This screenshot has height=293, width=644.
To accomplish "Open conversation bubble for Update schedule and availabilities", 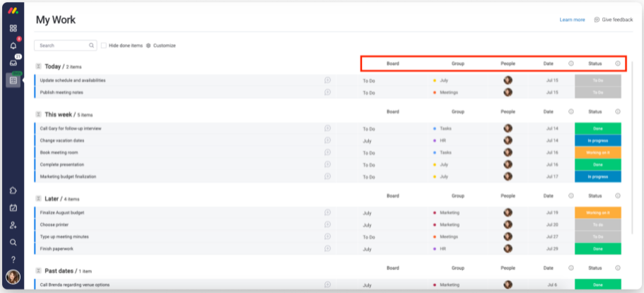I will click(327, 80).
